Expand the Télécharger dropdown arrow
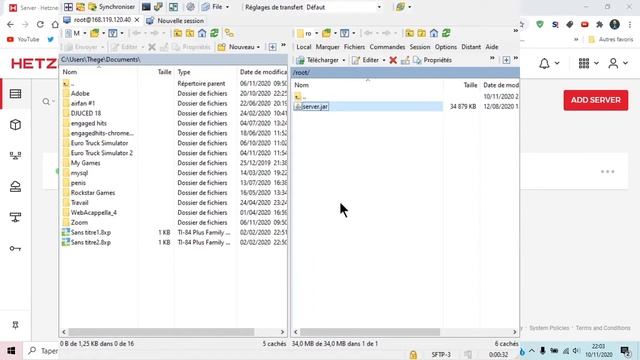The width and height of the screenshot is (640, 360). (x=344, y=60)
